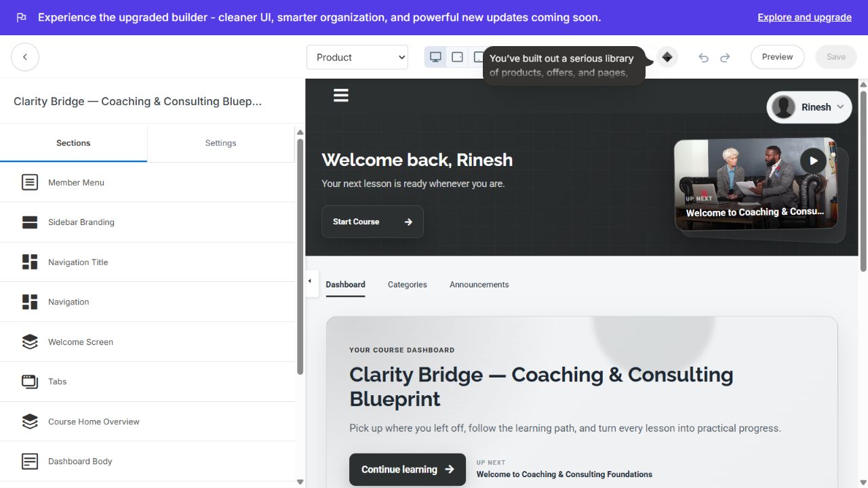
Task: Select the Dashboard tab in the preview
Action: 345,285
